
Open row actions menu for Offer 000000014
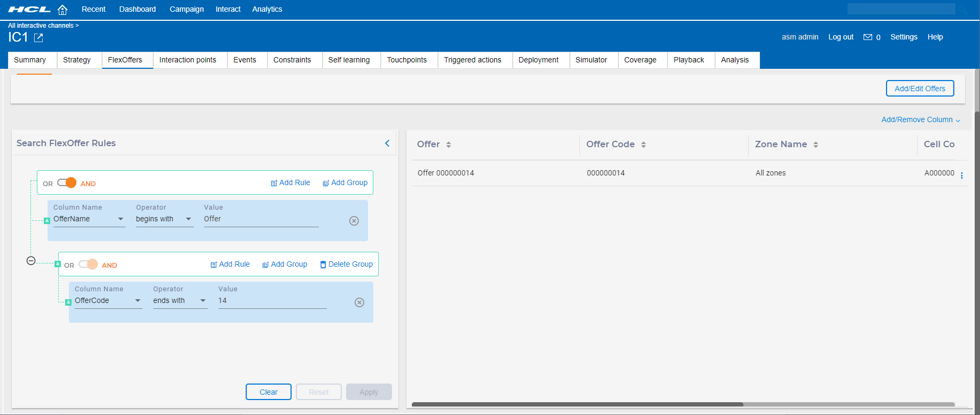click(962, 175)
